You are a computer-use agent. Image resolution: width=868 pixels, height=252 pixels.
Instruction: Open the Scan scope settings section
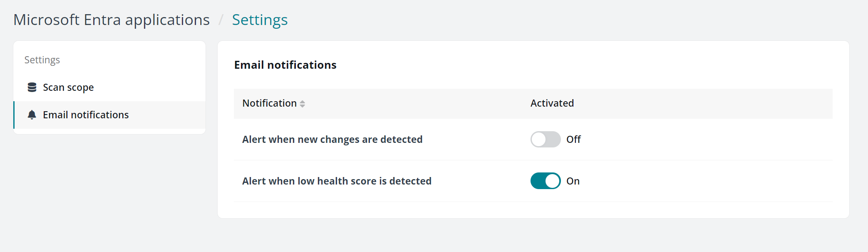point(68,87)
